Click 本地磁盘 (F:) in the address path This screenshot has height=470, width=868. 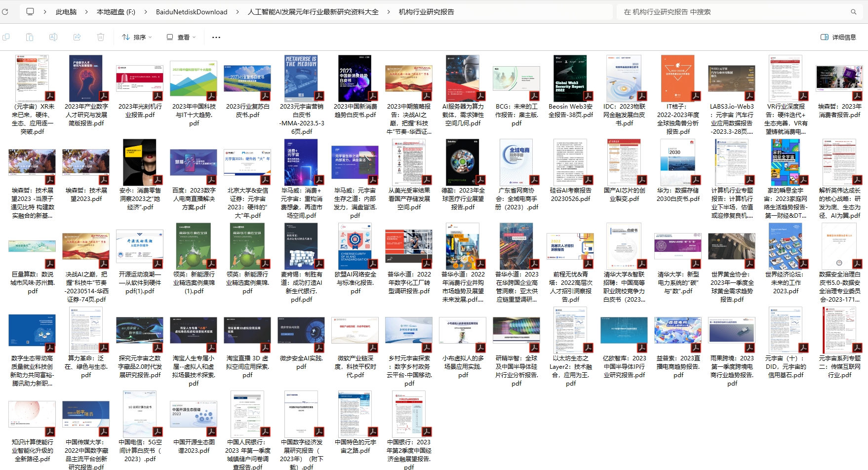coord(116,12)
